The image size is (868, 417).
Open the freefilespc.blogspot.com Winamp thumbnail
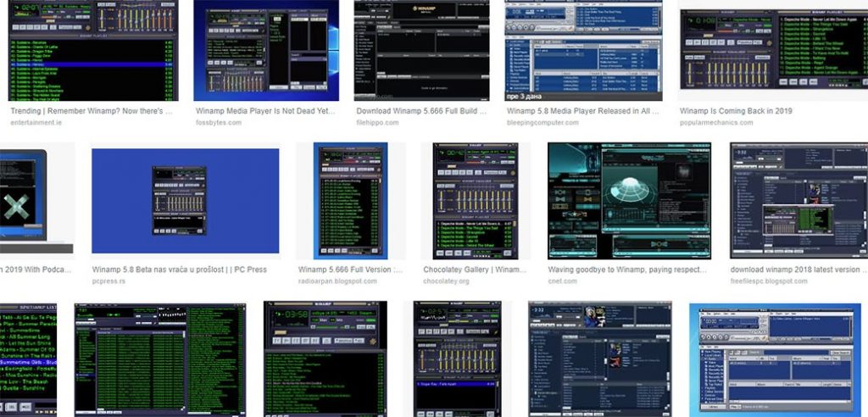point(798,201)
